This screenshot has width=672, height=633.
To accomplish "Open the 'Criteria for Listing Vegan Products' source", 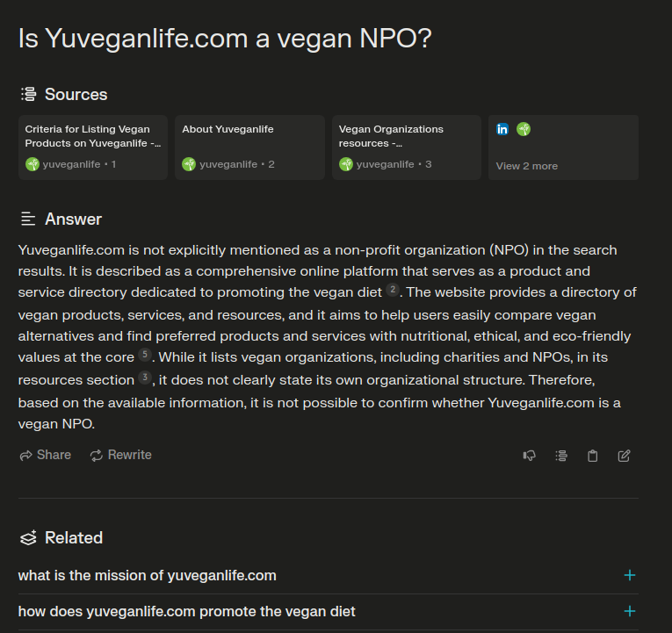I will pyautogui.click(x=93, y=147).
